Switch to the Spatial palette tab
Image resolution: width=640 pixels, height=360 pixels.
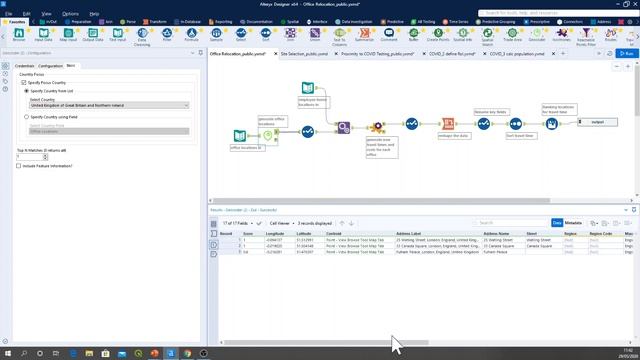pyautogui.click(x=290, y=22)
